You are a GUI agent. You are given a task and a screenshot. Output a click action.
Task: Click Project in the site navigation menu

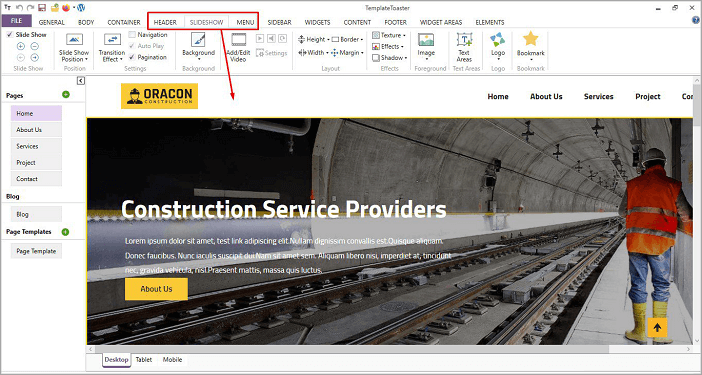pyautogui.click(x=648, y=96)
